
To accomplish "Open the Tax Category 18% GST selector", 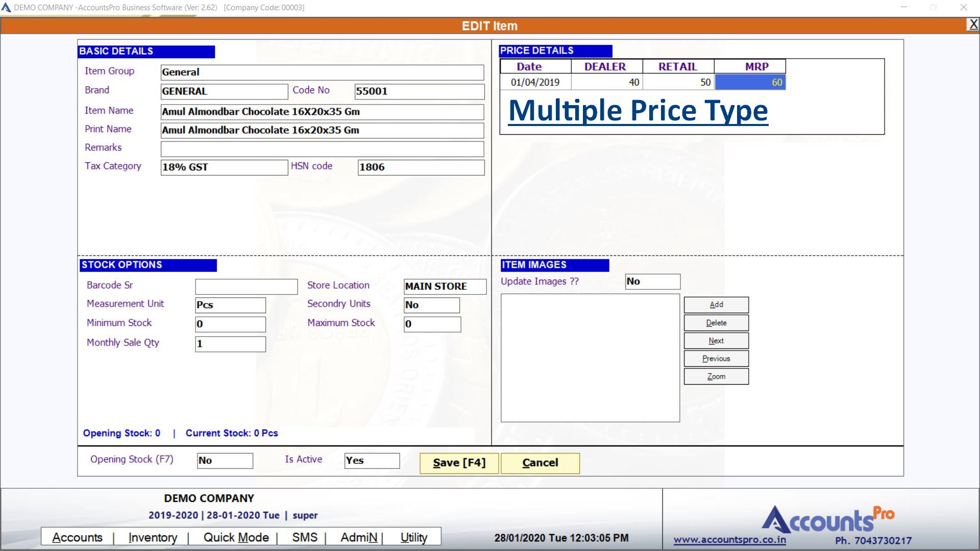I will point(224,167).
